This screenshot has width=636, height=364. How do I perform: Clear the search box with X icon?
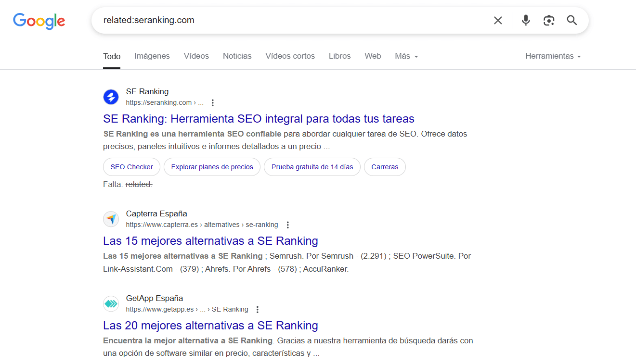(x=498, y=20)
